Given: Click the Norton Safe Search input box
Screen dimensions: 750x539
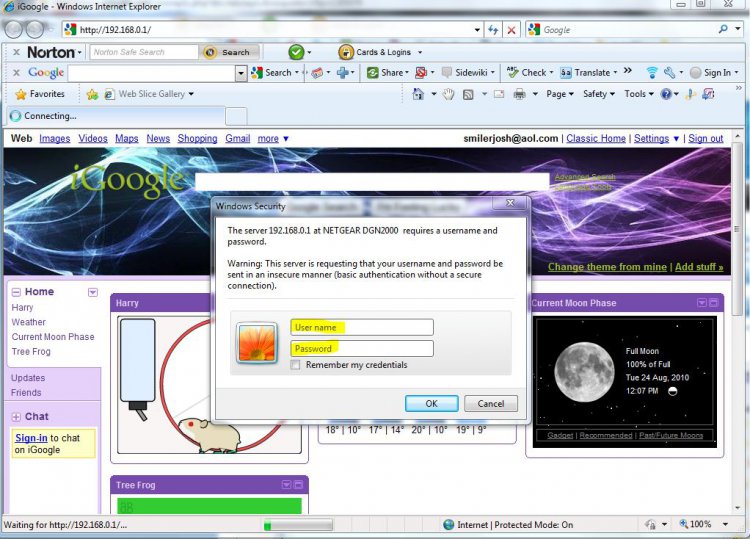Looking at the screenshot, I should [144, 52].
